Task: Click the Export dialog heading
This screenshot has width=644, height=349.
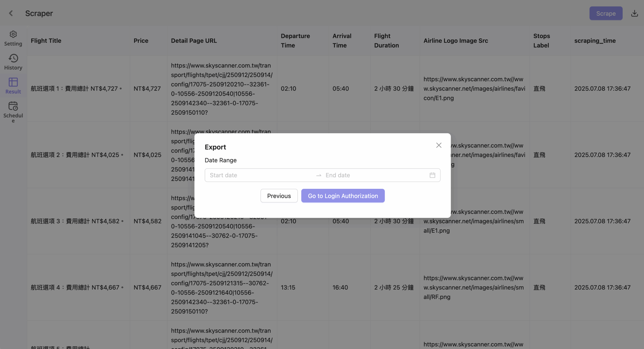Action: pyautogui.click(x=215, y=147)
